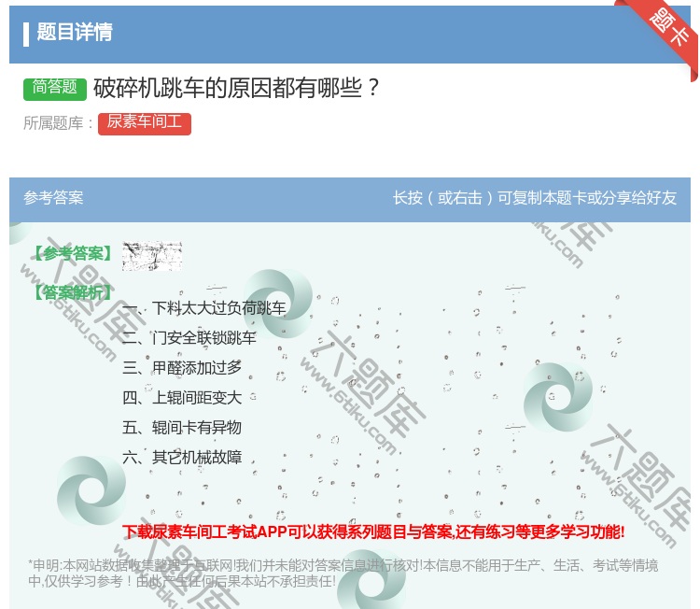700x609 pixels.
Task: Click the 【答案解析】 green label
Action: [x=73, y=292]
